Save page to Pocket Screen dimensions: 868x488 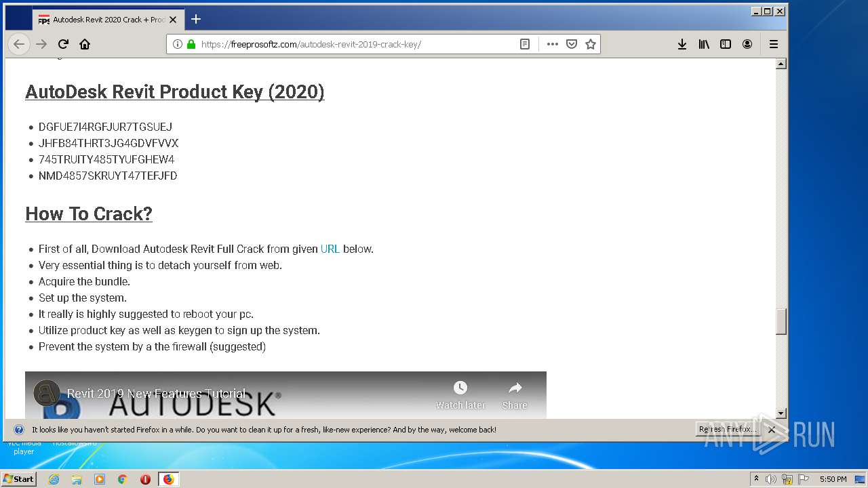(572, 44)
